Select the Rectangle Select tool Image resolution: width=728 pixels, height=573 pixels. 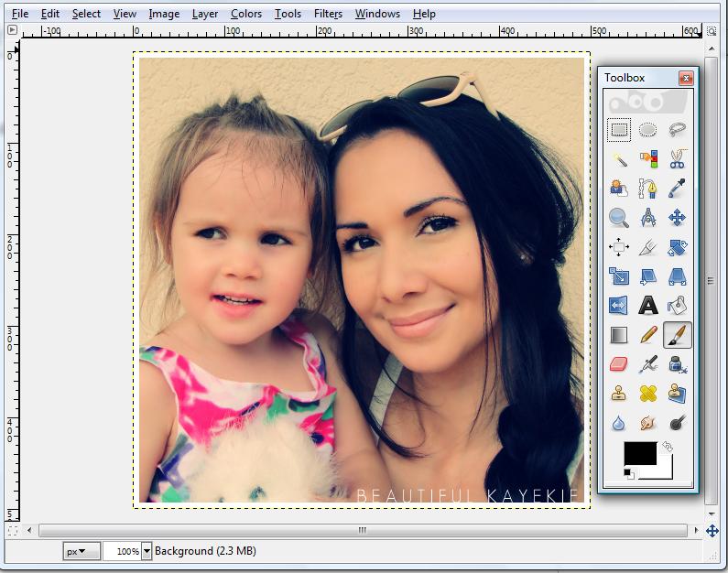619,130
